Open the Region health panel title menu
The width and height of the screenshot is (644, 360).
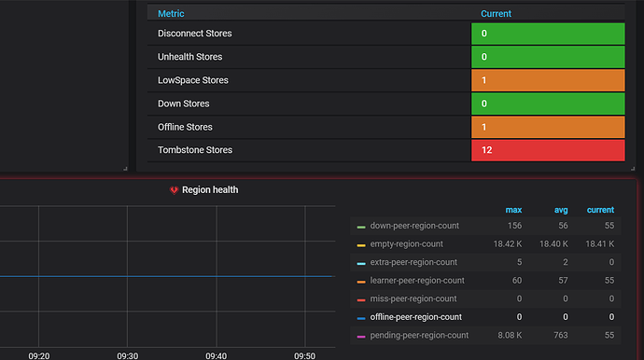210,190
